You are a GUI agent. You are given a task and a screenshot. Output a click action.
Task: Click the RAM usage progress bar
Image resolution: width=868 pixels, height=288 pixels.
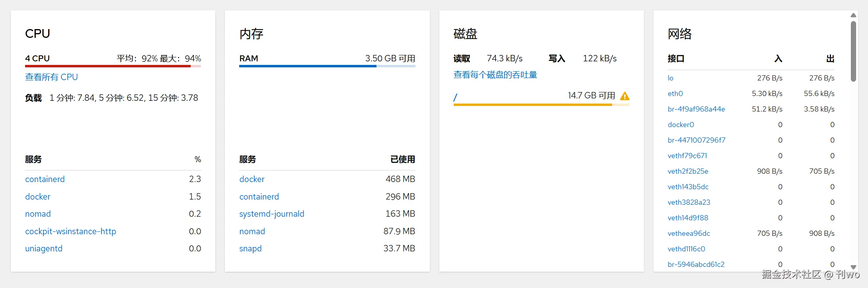point(327,66)
